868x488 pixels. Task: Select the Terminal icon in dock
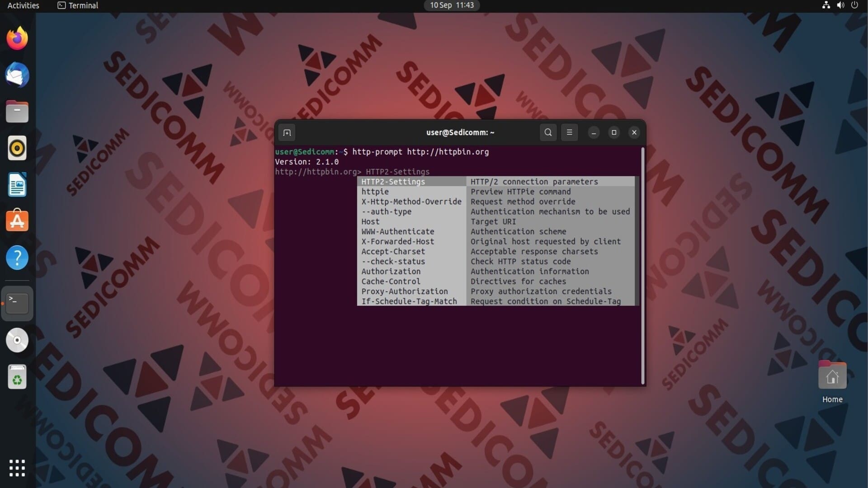click(x=17, y=304)
